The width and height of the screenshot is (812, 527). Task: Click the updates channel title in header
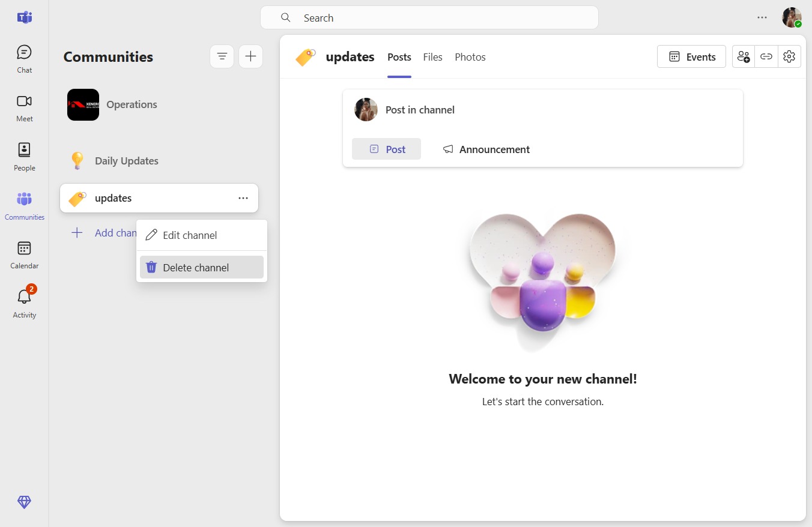350,57
